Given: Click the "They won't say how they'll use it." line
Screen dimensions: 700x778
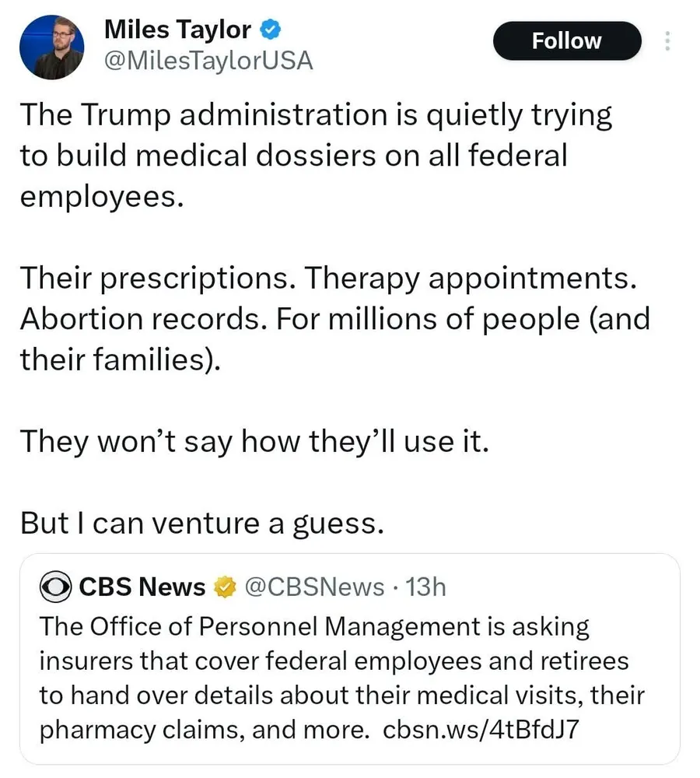Looking at the screenshot, I should pyautogui.click(x=254, y=441).
